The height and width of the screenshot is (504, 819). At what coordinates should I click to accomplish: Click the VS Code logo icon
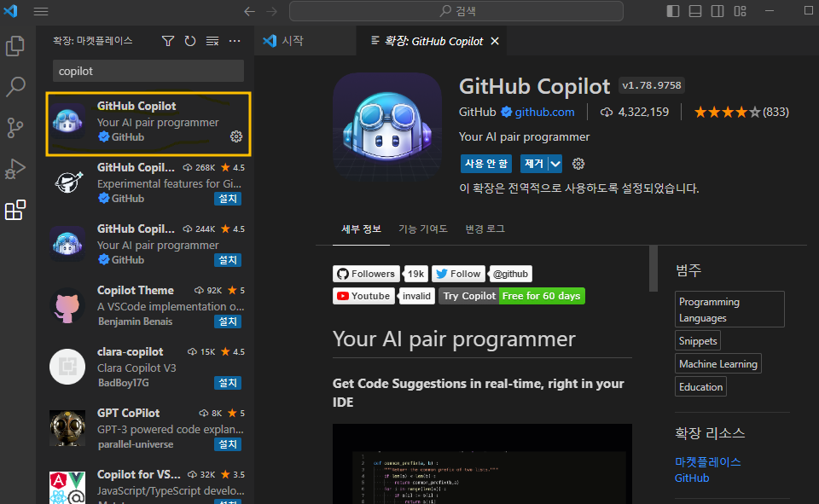click(10, 11)
